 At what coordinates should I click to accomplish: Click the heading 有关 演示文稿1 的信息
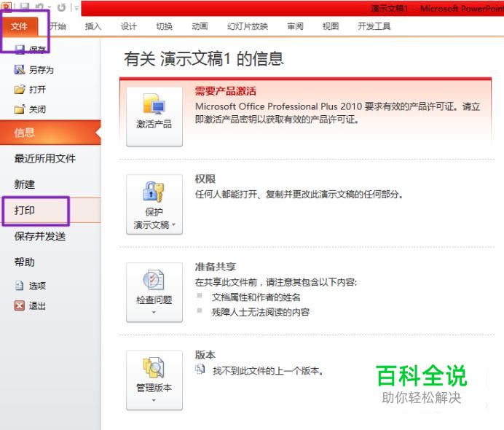pos(204,59)
